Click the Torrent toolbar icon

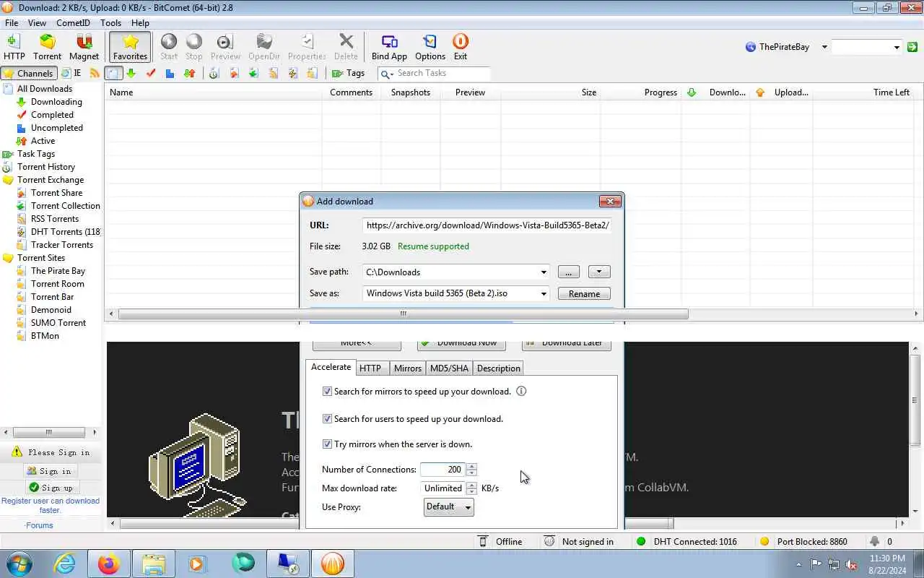pos(47,47)
